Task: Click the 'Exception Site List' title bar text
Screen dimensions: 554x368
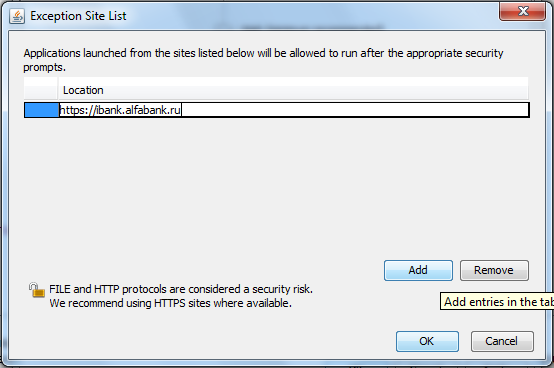Action: [78, 16]
